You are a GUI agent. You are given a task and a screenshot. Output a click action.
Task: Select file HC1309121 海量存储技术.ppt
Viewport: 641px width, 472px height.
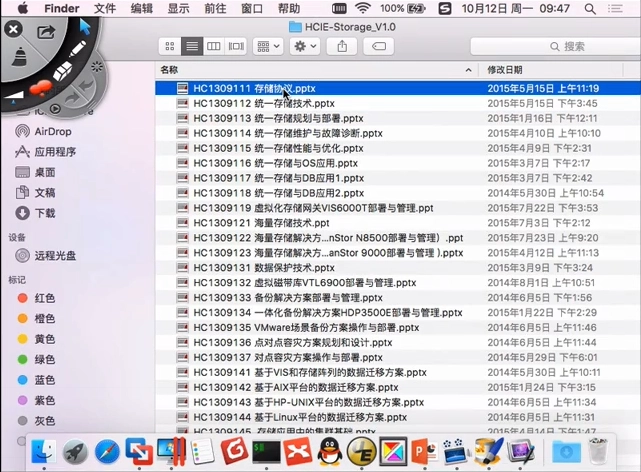(398, 223)
